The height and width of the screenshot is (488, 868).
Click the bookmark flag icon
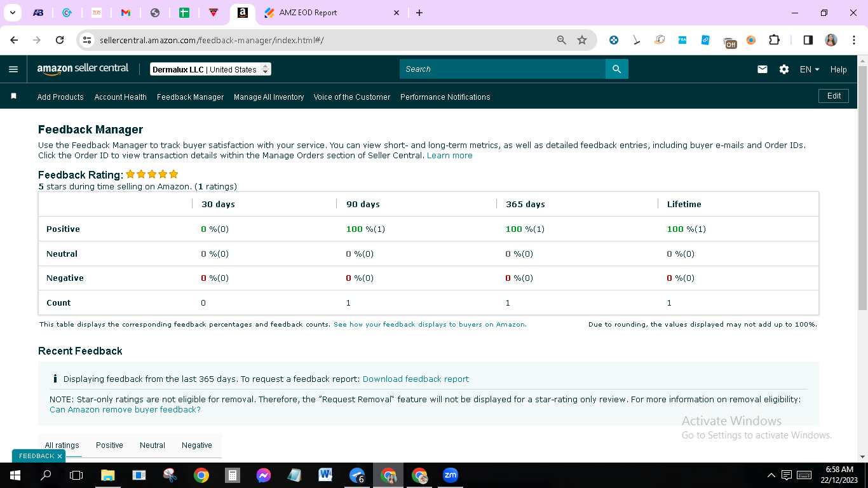coord(13,96)
